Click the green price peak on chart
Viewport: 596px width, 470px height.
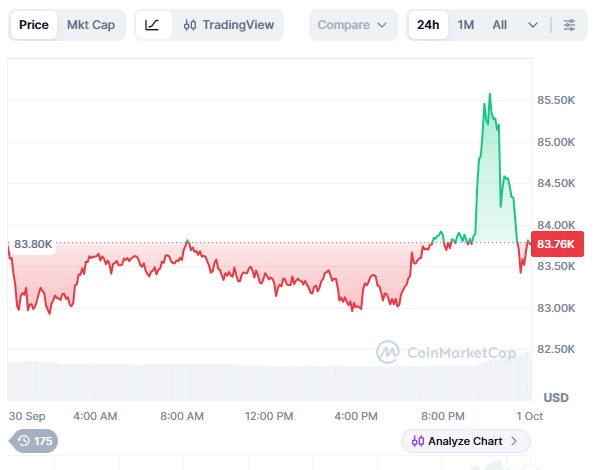coord(490,94)
